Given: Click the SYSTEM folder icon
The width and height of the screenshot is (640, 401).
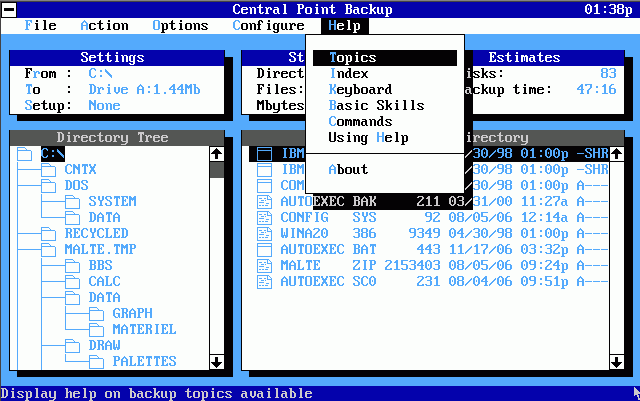Looking at the screenshot, I should (x=72, y=202).
